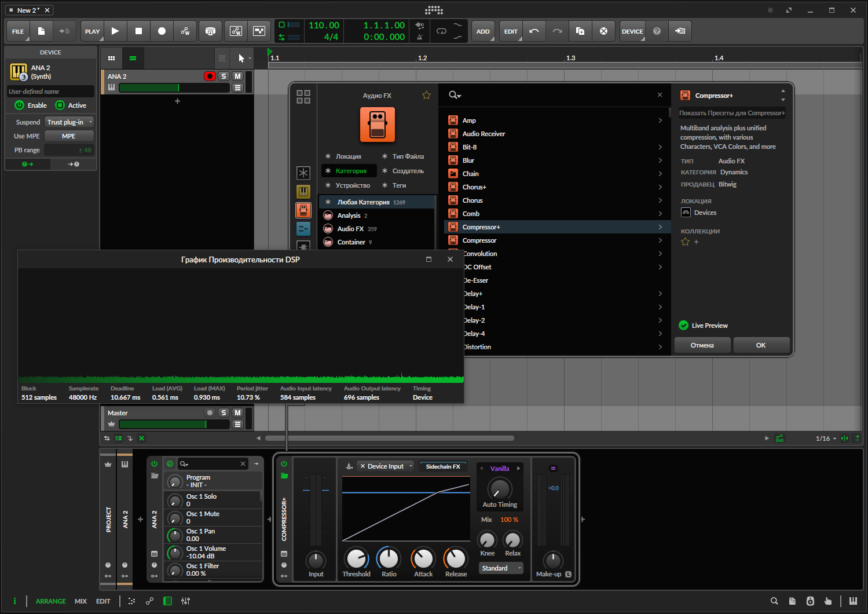The image size is (868, 614).
Task: Click the Record button in the toolbar
Action: (162, 31)
